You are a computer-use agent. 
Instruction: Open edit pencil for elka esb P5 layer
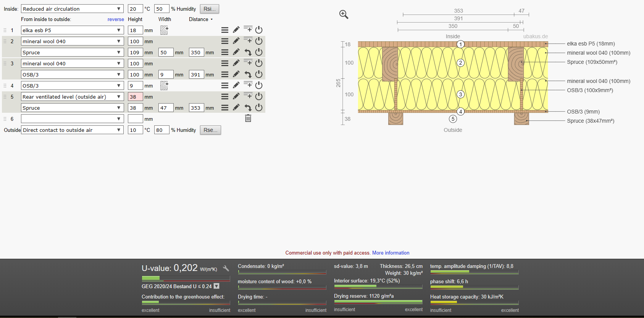pyautogui.click(x=236, y=30)
